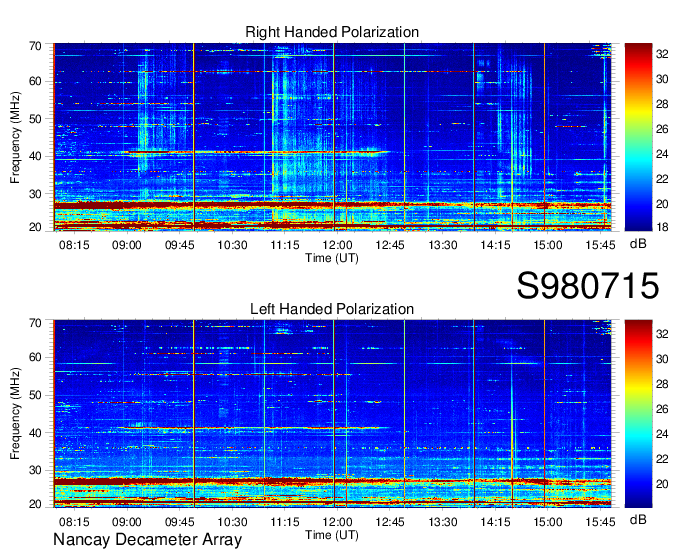Select the S980715 observation label
680x552 pixels.
[x=588, y=286]
